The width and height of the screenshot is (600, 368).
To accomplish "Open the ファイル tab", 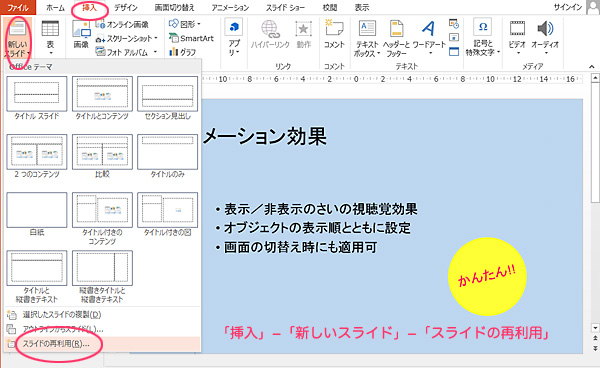I will click(x=18, y=7).
